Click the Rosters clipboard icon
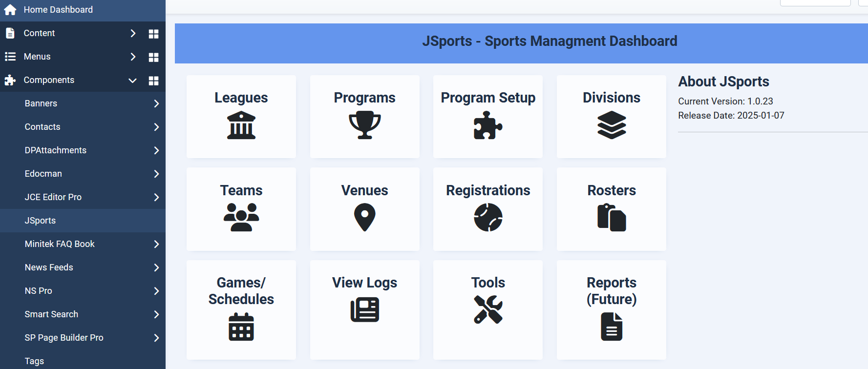Screen dimensions: 868x369 click(612, 217)
